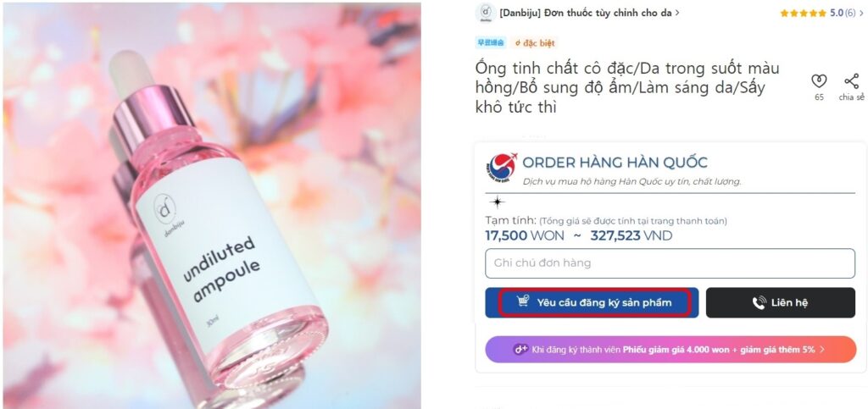Click the black sparkle star icon
This screenshot has height=409, width=868.
[497, 202]
